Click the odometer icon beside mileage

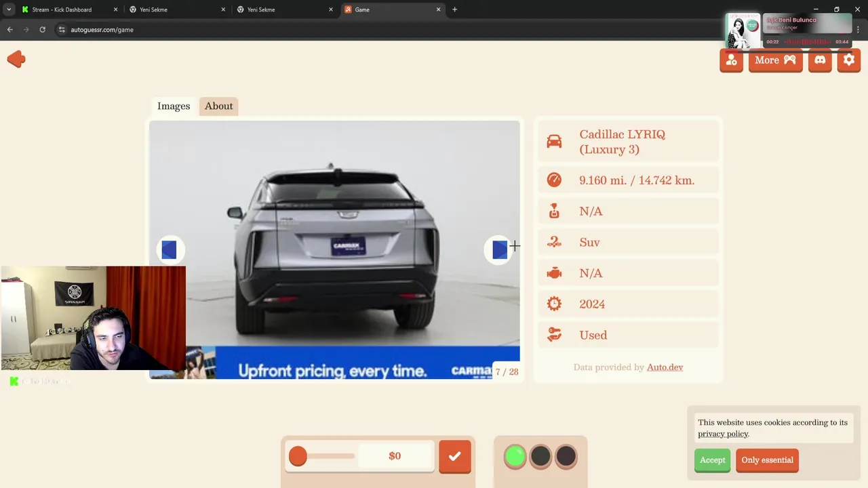(x=554, y=180)
